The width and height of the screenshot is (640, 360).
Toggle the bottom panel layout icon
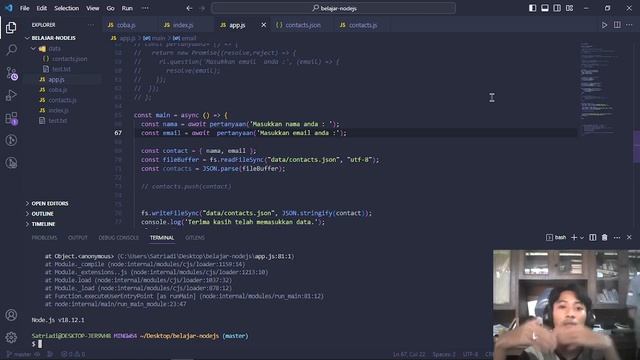click(x=544, y=8)
